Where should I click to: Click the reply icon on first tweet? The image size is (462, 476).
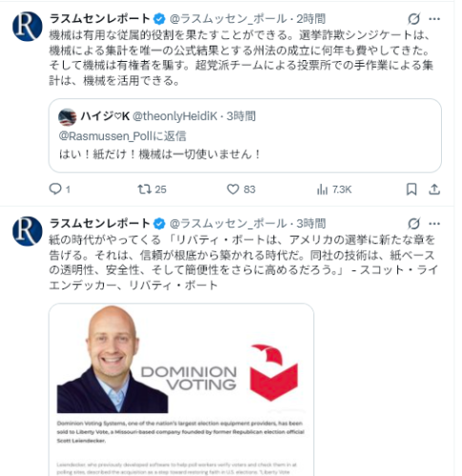coord(55,189)
